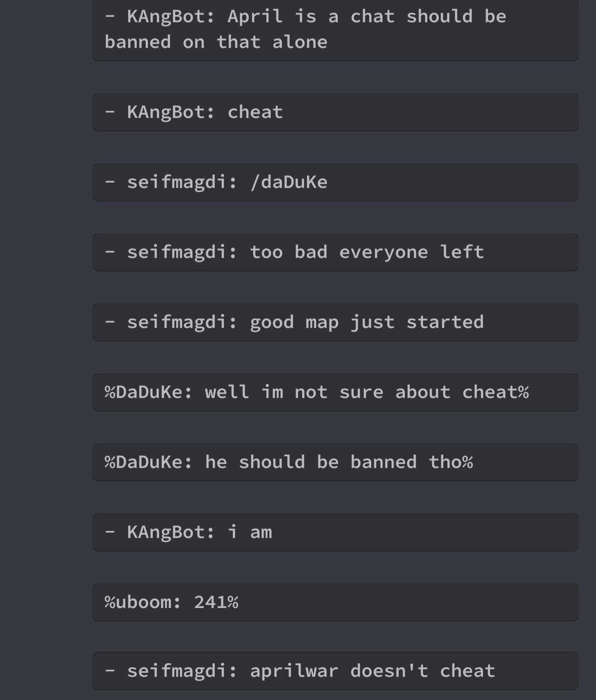Click the DaDuKe name before "well im not sure"
596x700 pixels.
149,392
